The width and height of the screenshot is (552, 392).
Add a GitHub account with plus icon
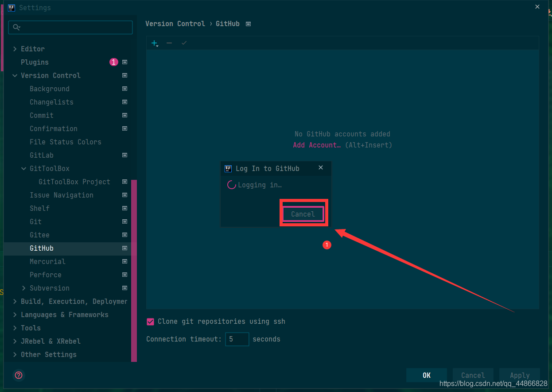(x=155, y=43)
